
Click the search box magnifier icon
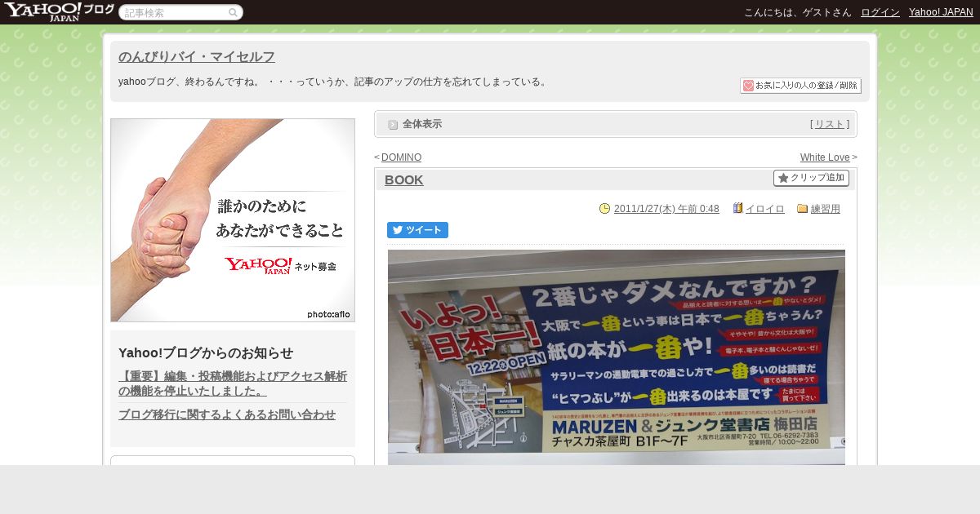[233, 13]
